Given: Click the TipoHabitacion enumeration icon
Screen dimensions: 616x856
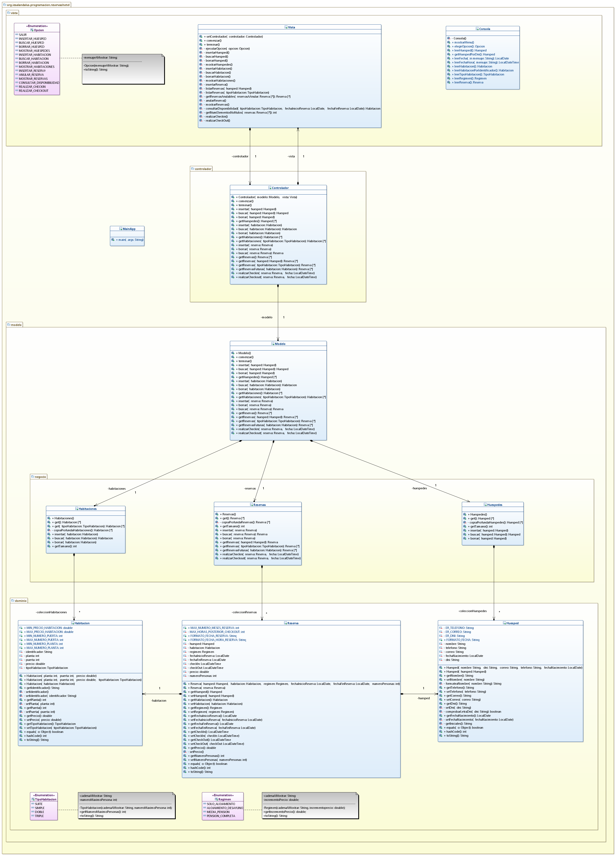Looking at the screenshot, I should [33, 799].
